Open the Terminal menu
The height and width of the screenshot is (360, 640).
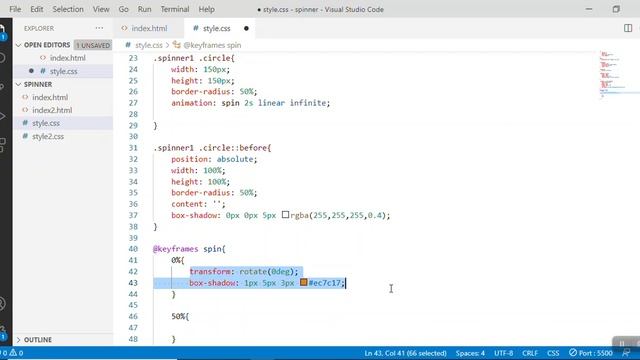175,9
